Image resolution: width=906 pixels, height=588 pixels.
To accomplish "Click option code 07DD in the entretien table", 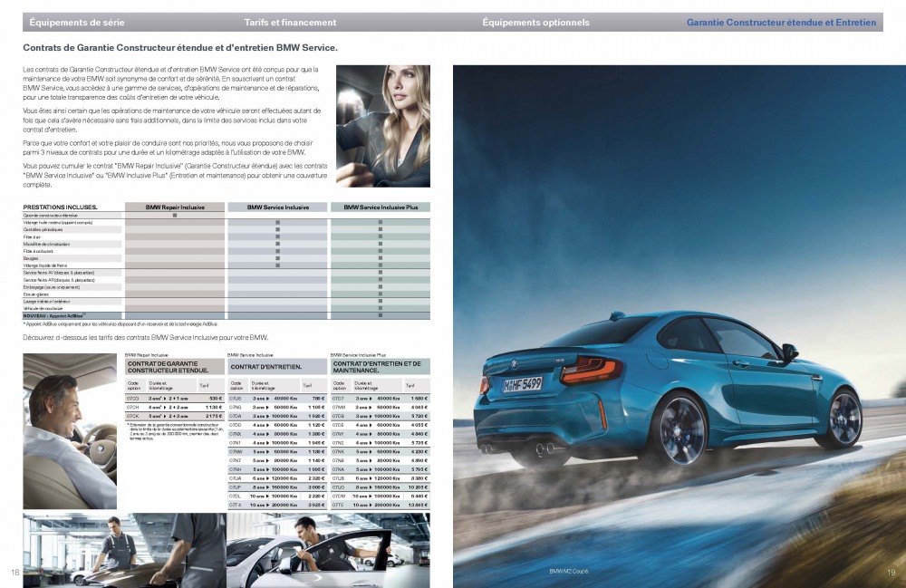I will click(236, 425).
